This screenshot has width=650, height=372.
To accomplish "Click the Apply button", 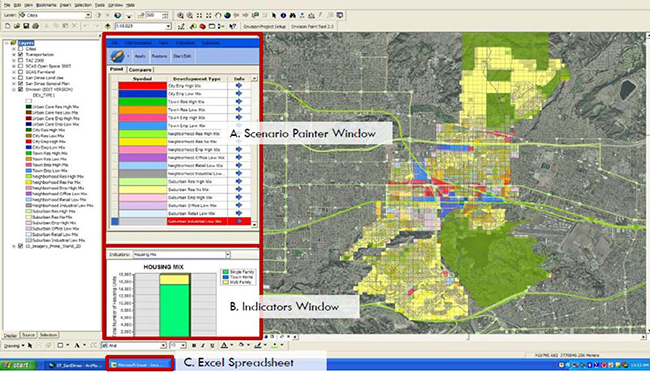I will (x=140, y=56).
